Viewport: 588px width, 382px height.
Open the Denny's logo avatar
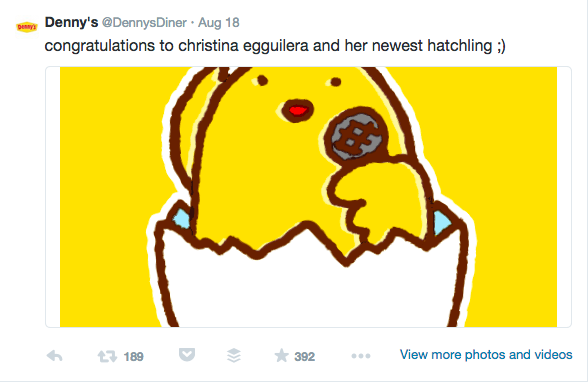[27, 27]
